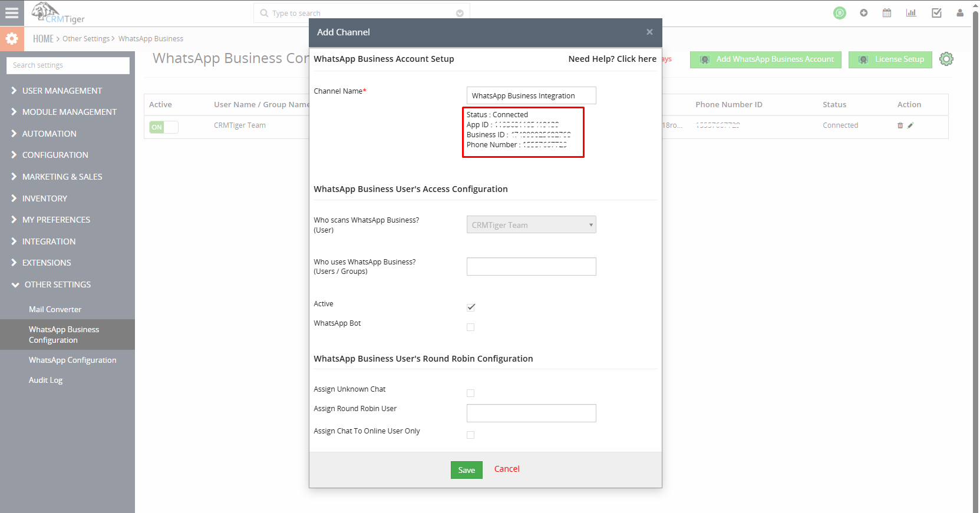Click License Setup button

tap(890, 59)
